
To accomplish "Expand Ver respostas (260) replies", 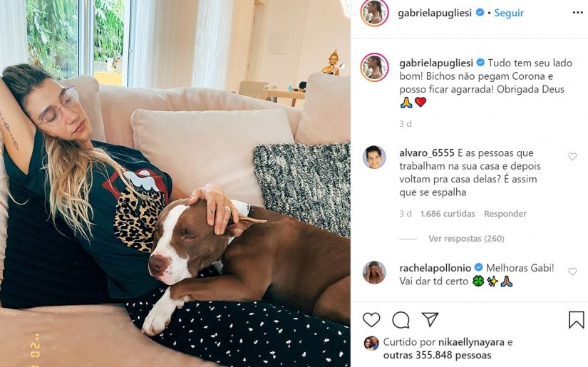I will [466, 239].
